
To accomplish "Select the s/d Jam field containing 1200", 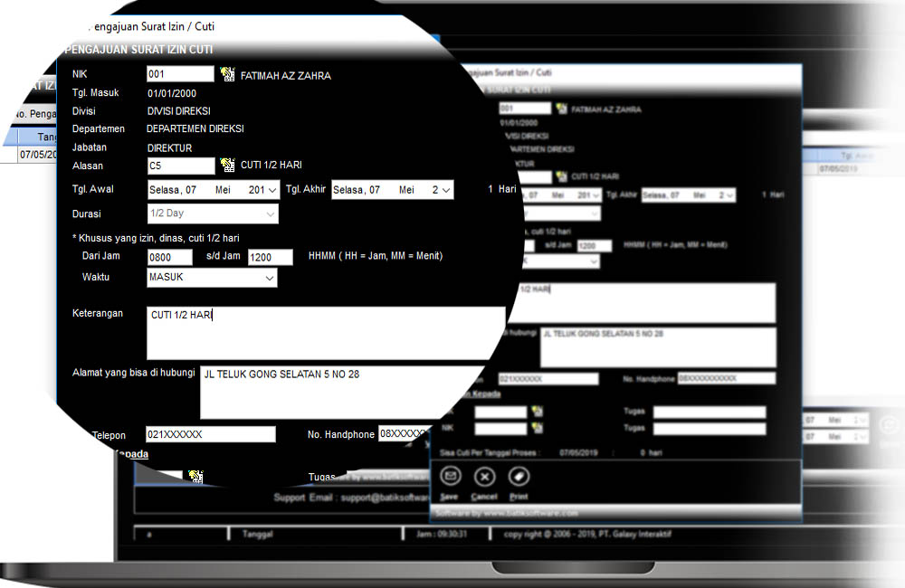I will pos(270,257).
